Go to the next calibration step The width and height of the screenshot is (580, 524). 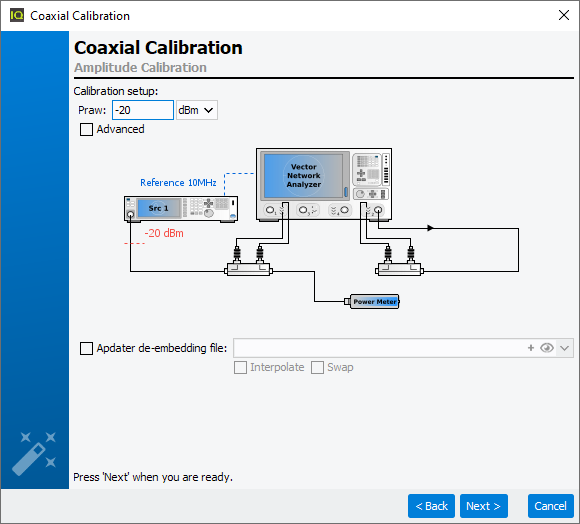[483, 506]
